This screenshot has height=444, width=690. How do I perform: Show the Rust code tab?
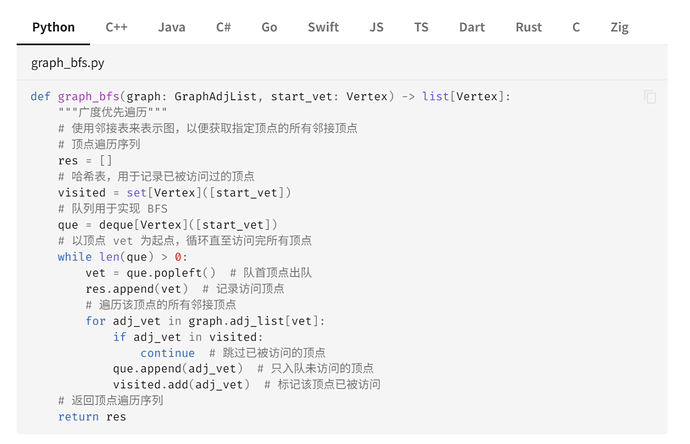coord(528,27)
